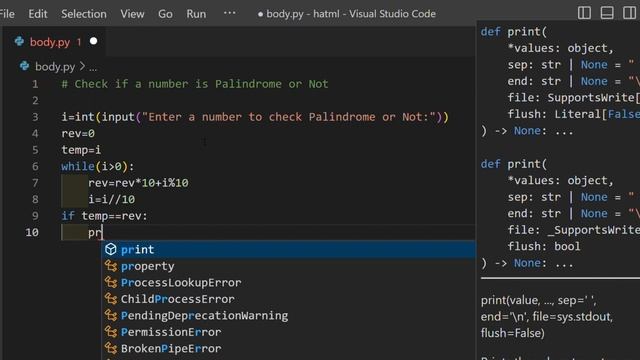Toggle the bottom panel layout icon
The width and height of the screenshot is (640, 360).
tap(607, 13)
